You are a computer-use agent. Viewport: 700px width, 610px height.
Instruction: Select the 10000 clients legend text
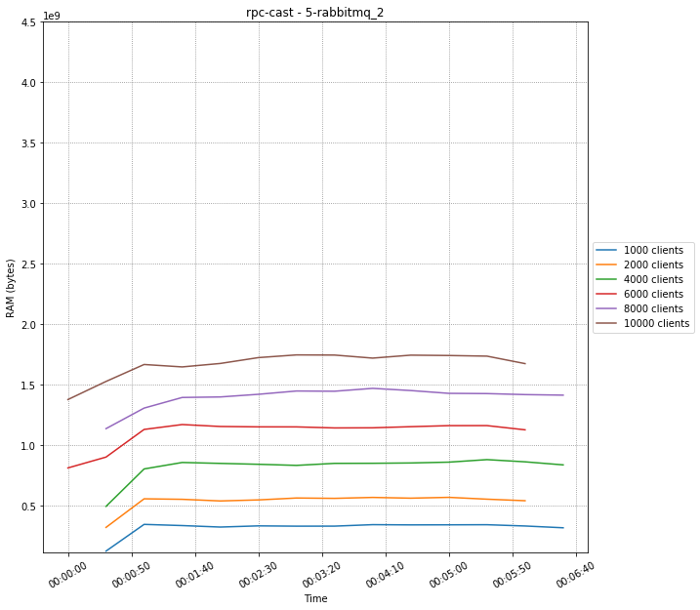pos(656,324)
